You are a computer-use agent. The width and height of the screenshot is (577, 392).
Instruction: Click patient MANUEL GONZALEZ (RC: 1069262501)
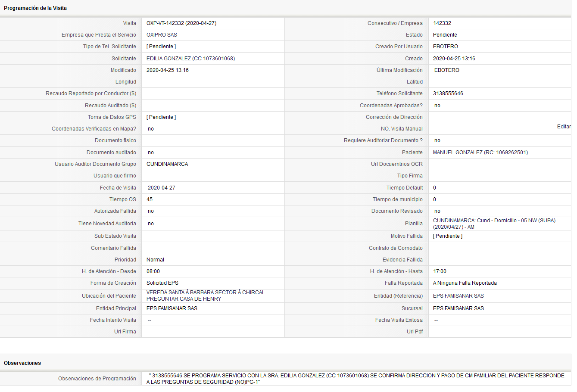(480, 152)
